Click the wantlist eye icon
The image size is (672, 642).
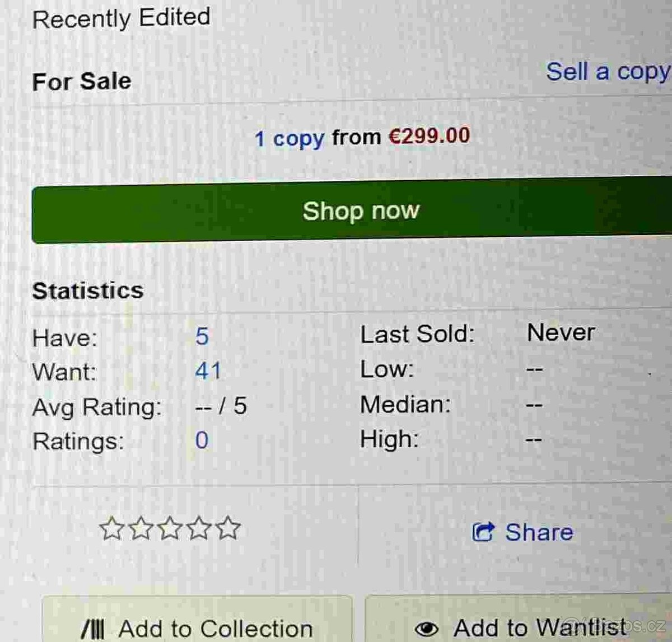click(x=427, y=629)
